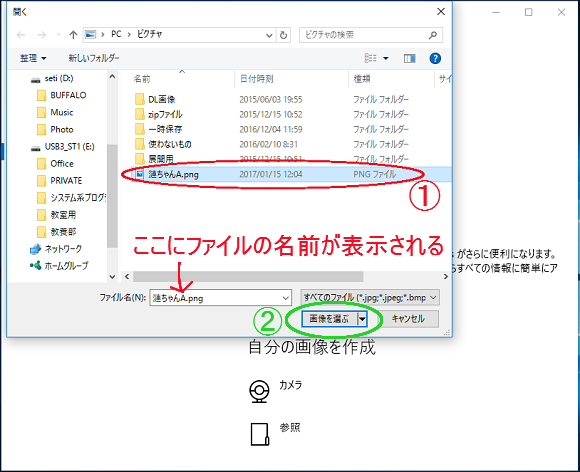
Task: Click the file list scroll right arrow
Action: tap(445, 277)
